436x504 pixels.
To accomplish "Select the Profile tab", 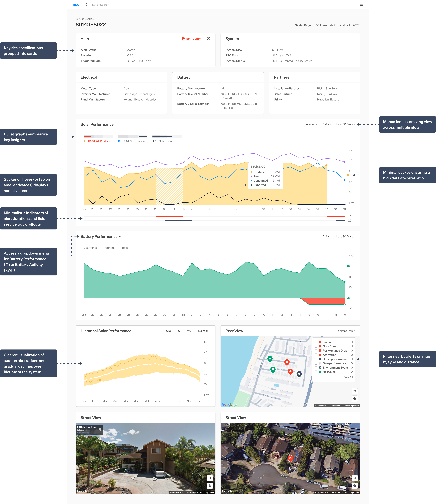I will (124, 248).
